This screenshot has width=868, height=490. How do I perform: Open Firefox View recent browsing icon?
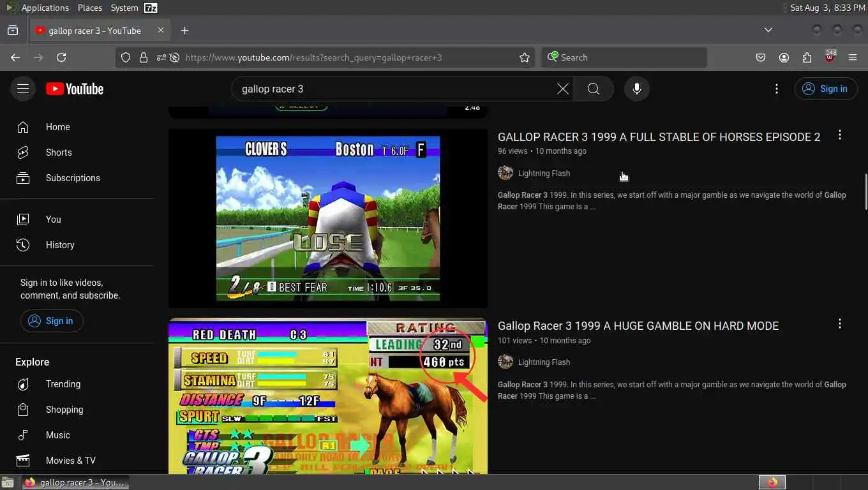12,31
